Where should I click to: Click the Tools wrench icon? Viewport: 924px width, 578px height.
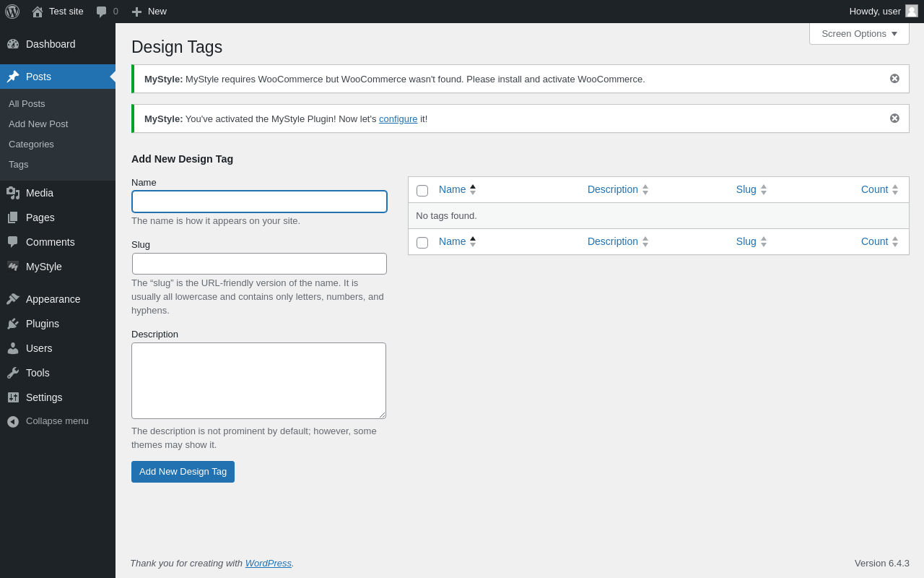click(13, 373)
